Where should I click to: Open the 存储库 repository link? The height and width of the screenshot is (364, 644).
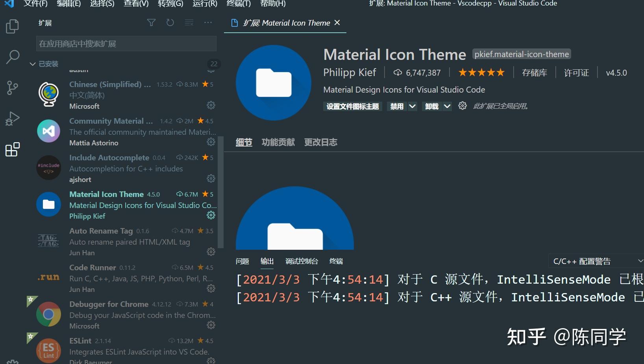[535, 72]
